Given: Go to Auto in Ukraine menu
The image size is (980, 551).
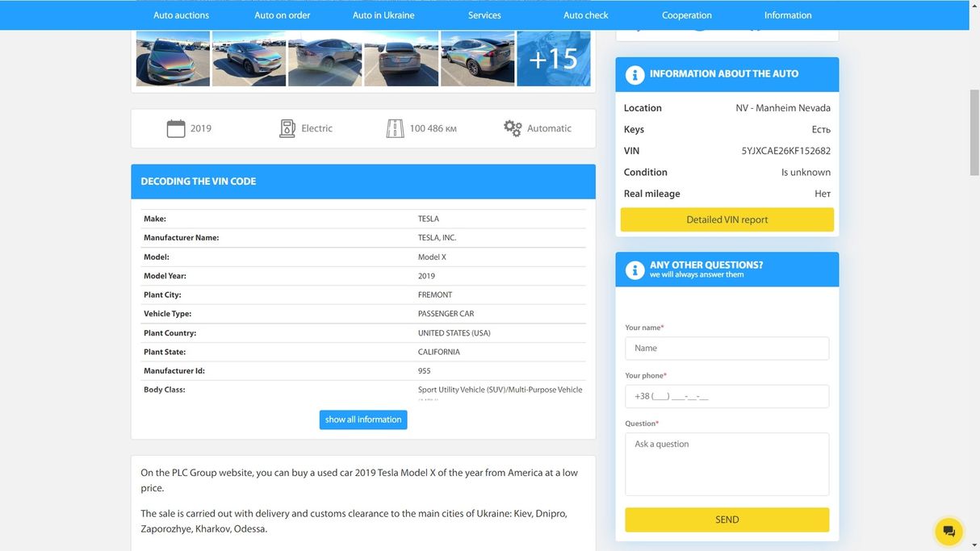Looking at the screenshot, I should coord(383,15).
